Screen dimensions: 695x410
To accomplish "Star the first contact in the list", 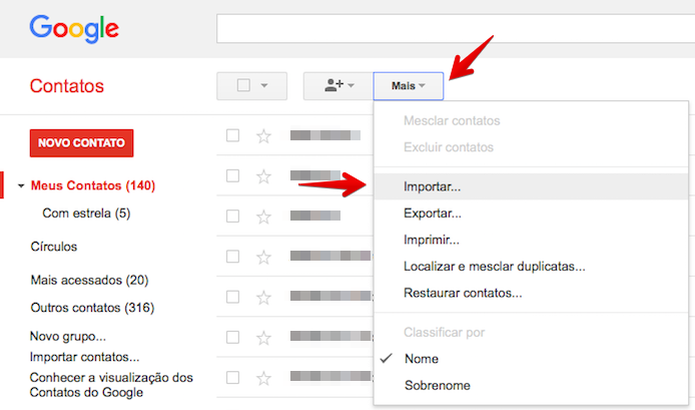I will tap(264, 136).
